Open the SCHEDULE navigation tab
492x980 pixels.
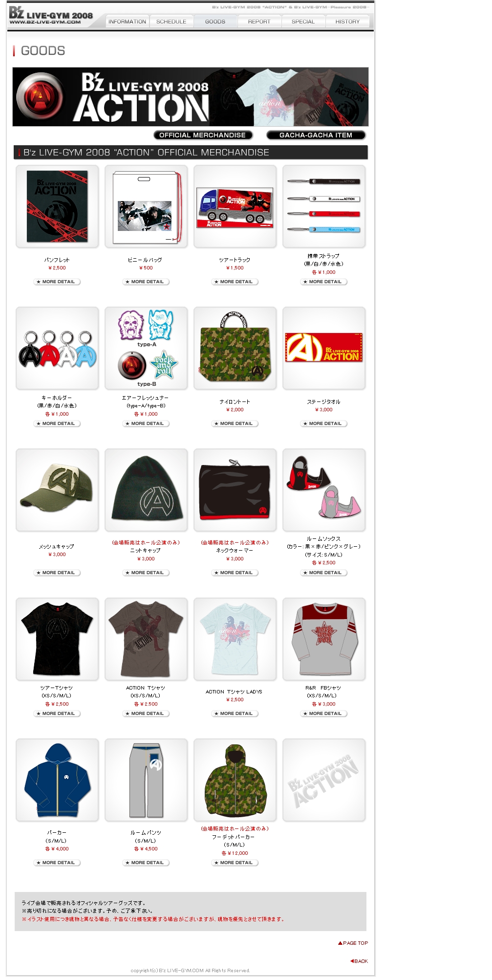[x=171, y=22]
